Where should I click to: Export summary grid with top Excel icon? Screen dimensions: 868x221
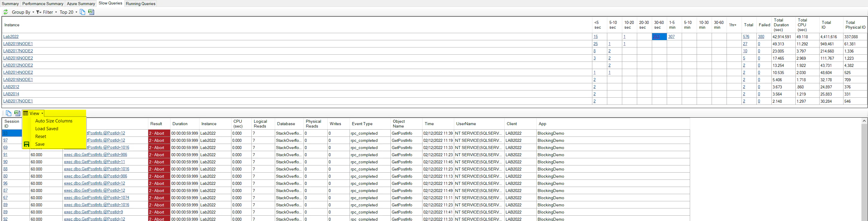point(91,12)
